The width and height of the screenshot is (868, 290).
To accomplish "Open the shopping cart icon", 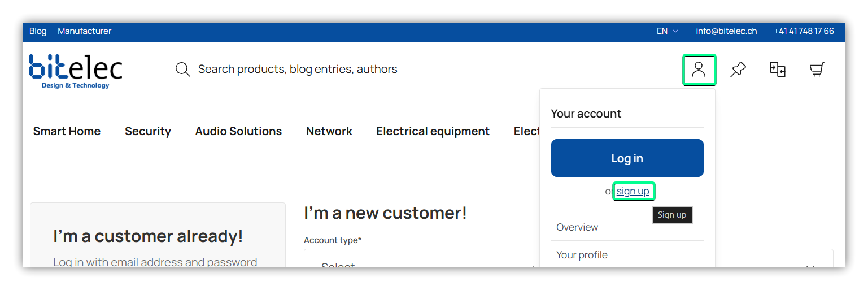I will (x=817, y=70).
